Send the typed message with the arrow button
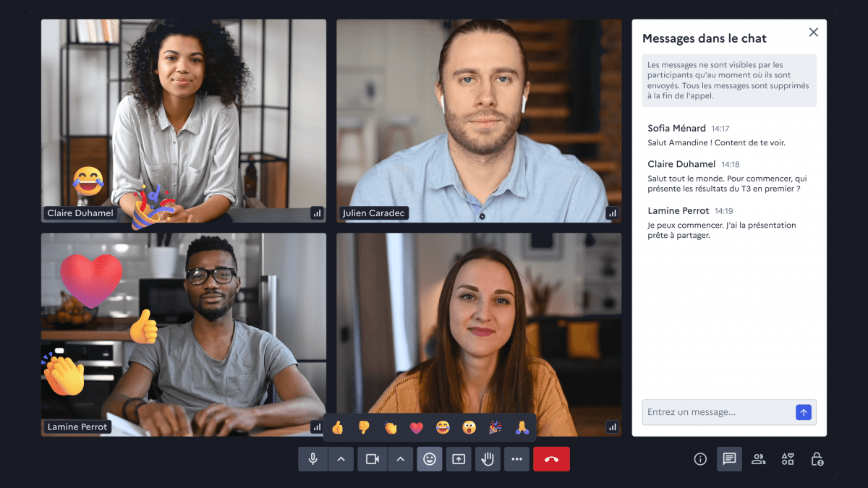Screen dimensions: 868x488 click(804, 412)
